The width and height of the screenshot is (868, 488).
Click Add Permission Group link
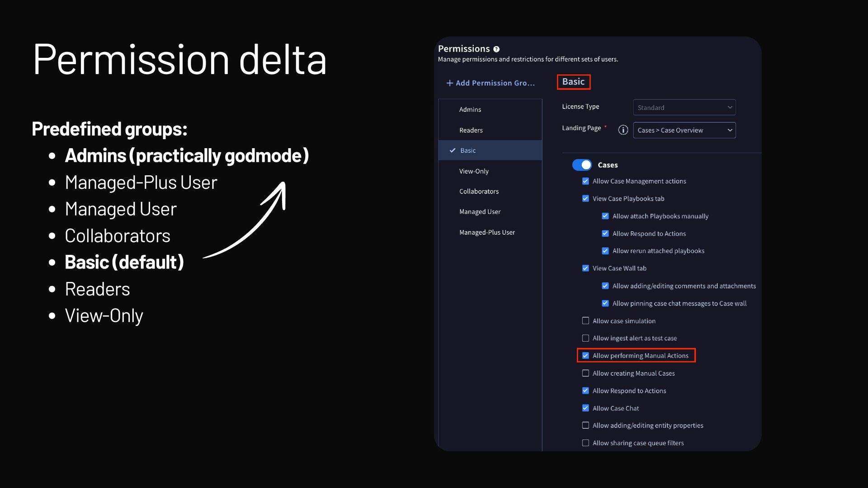(x=495, y=83)
